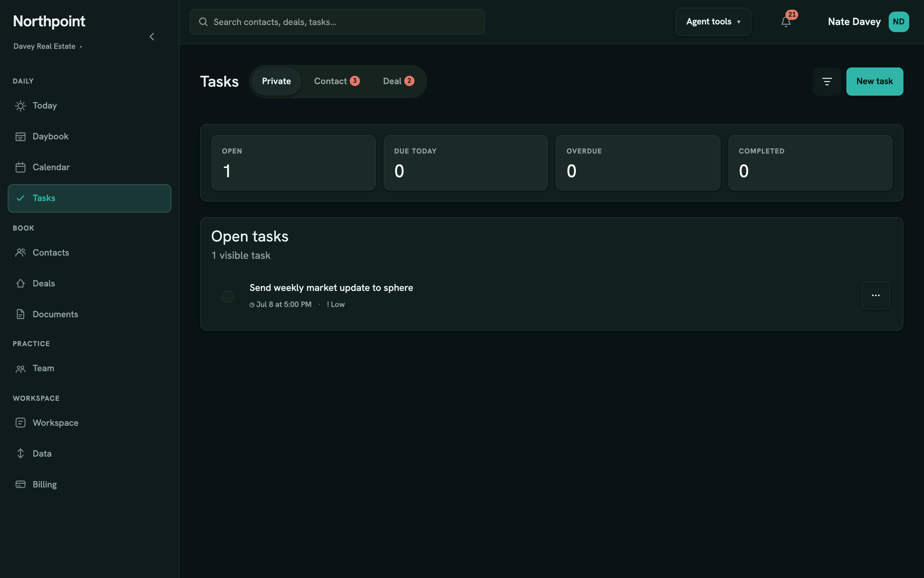Click the Deal tab count badge 2
The width and height of the screenshot is (924, 578).
coord(409,81)
